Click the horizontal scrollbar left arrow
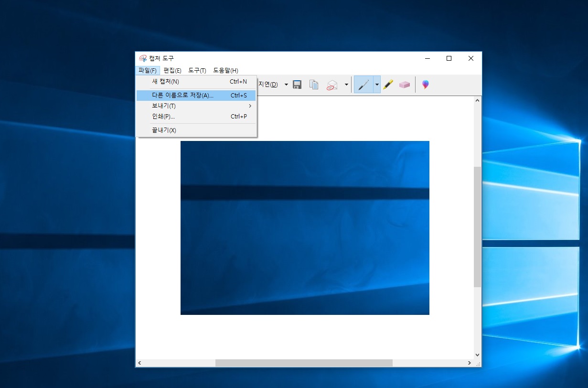 point(139,363)
